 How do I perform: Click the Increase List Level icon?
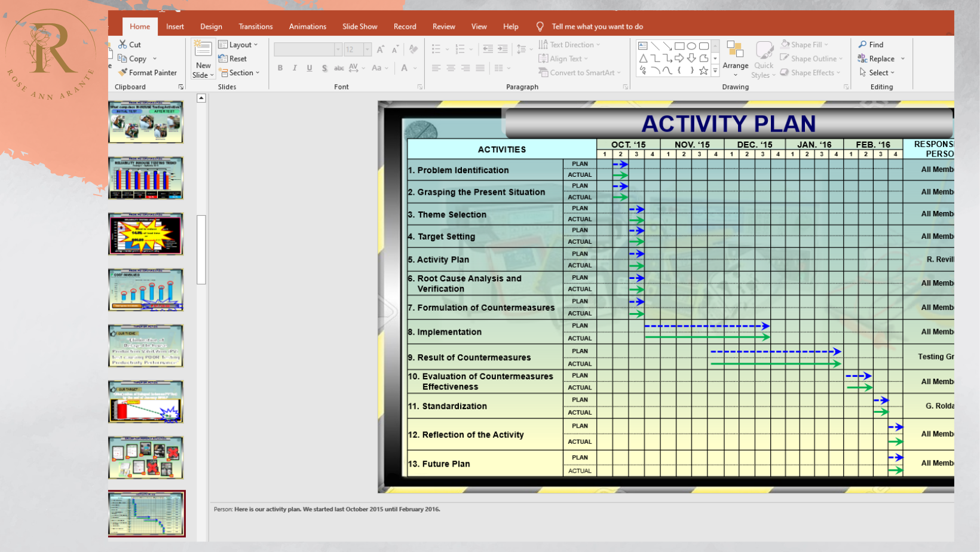pos(503,50)
